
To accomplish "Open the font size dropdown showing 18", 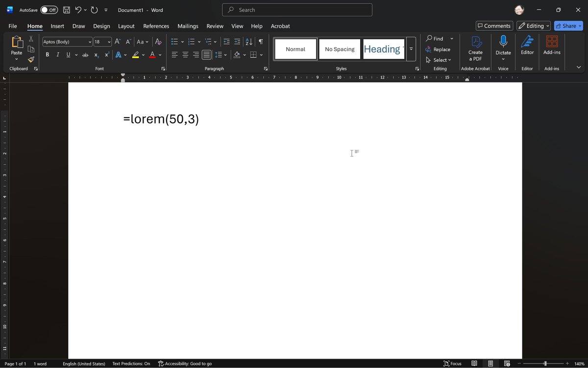I will click(x=109, y=42).
